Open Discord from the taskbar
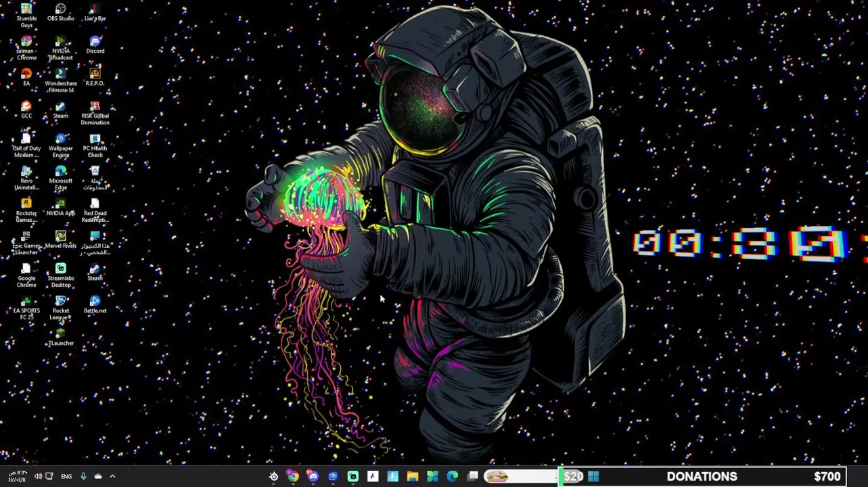Viewport: 868px width, 487px height. click(x=313, y=476)
